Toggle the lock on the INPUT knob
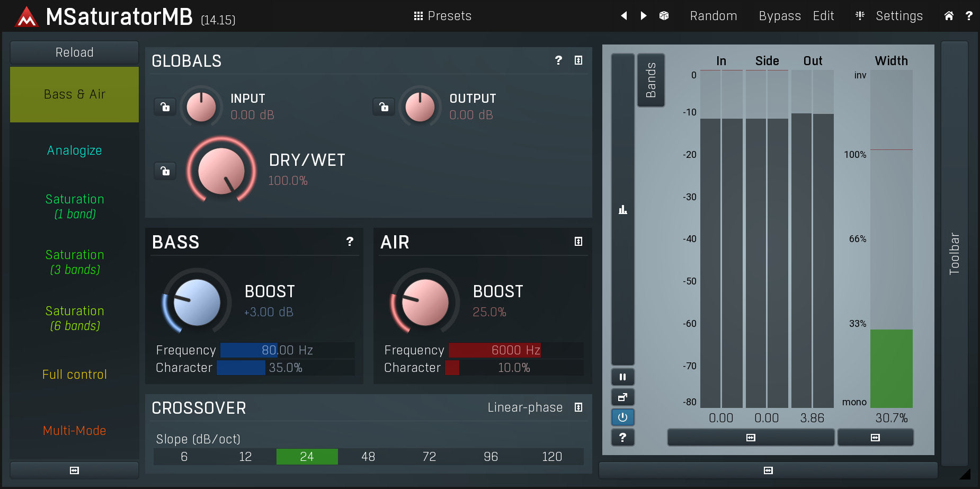This screenshot has height=489, width=980. (165, 107)
